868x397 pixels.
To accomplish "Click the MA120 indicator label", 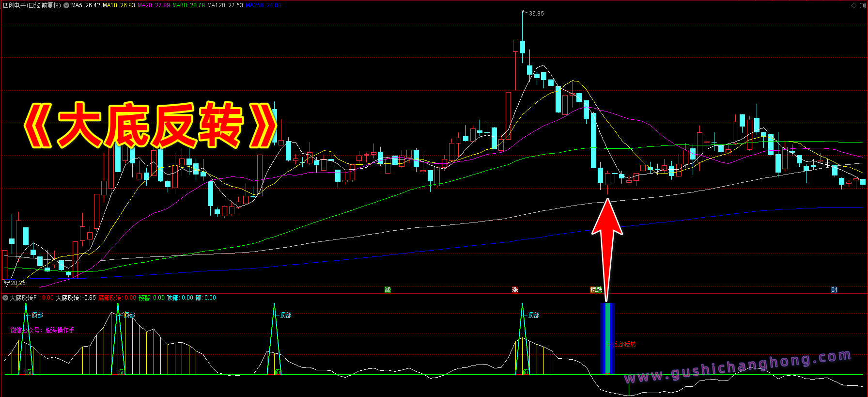I will (225, 5).
